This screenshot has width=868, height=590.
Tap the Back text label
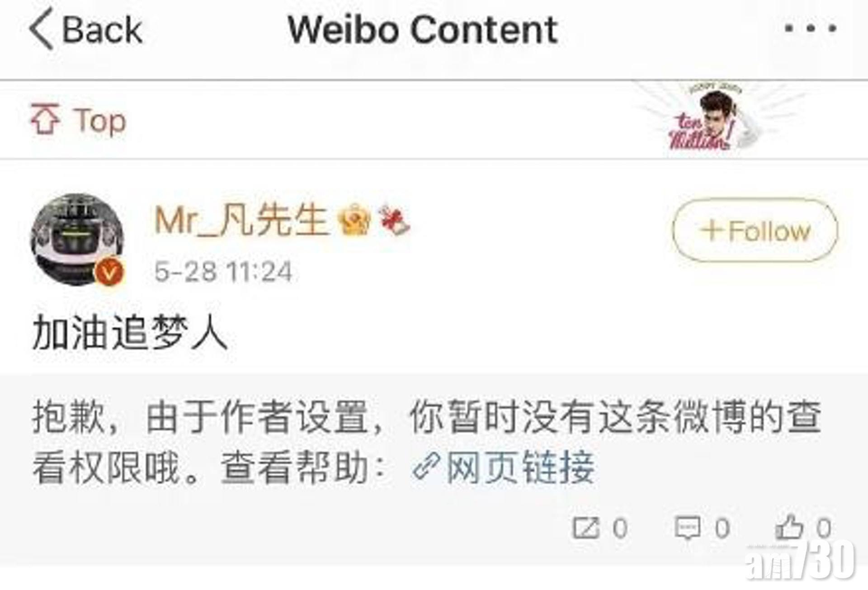click(103, 30)
